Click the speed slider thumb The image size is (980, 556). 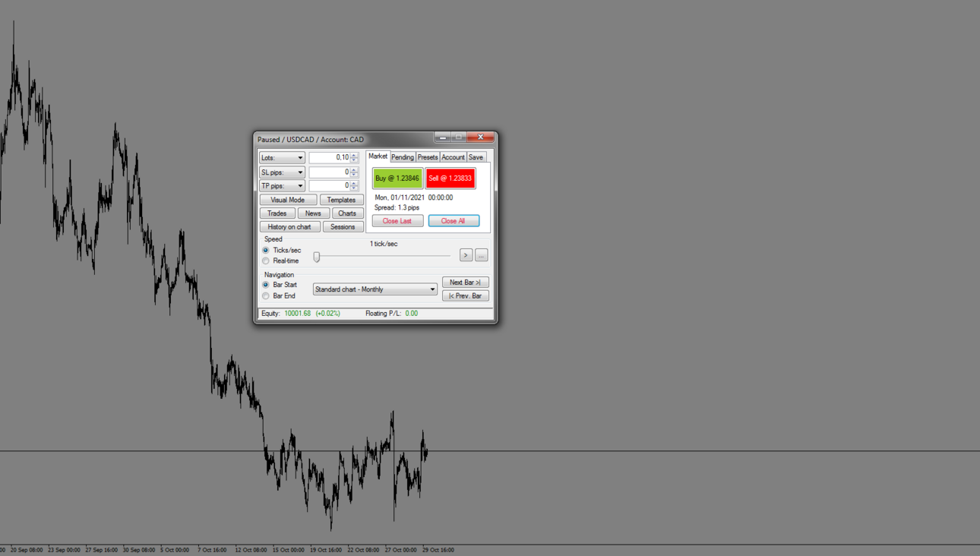(x=317, y=257)
